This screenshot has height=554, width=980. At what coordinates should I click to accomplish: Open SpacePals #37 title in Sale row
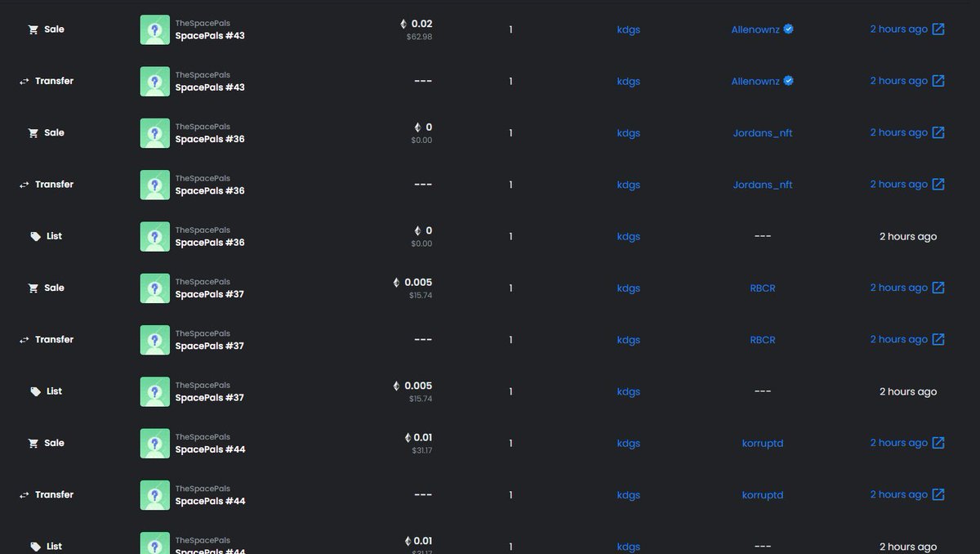[x=210, y=294]
